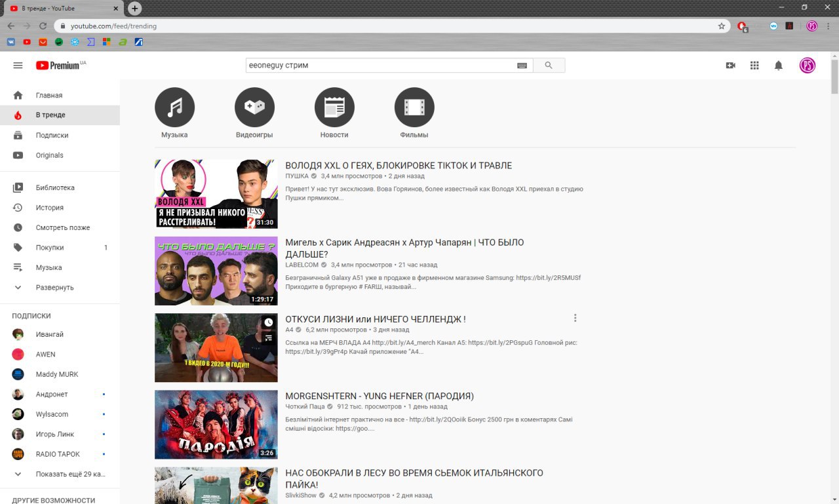Open the YouTube account avatar menu
Screen dimensions: 839x504
[808, 66]
